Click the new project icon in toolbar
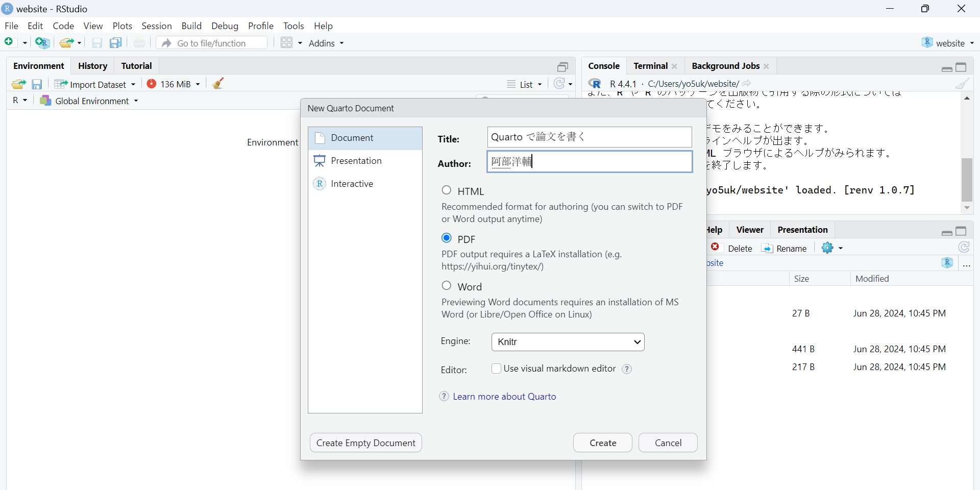This screenshot has height=490, width=980. 42,43
